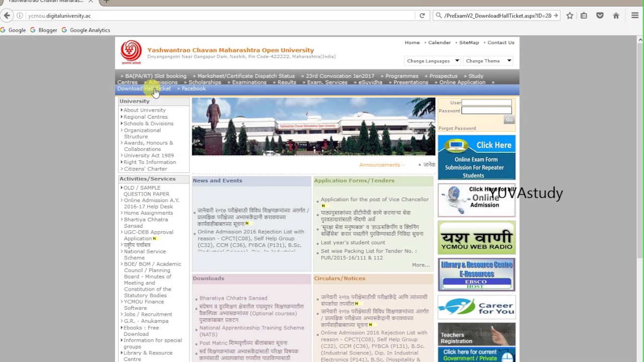Image resolution: width=644 pixels, height=362 pixels.
Task: Open OLD / SAMPLE QUESTION PAPER link
Action: 146,191
